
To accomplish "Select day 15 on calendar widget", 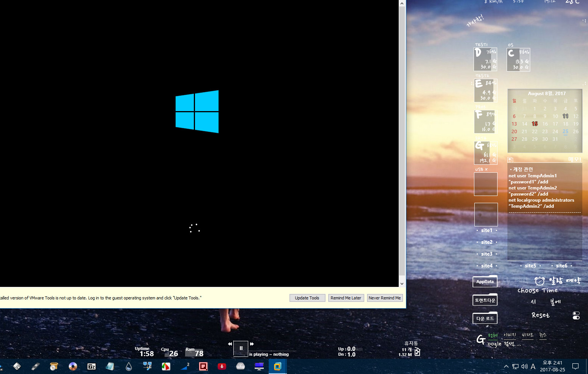I will pyautogui.click(x=535, y=124).
